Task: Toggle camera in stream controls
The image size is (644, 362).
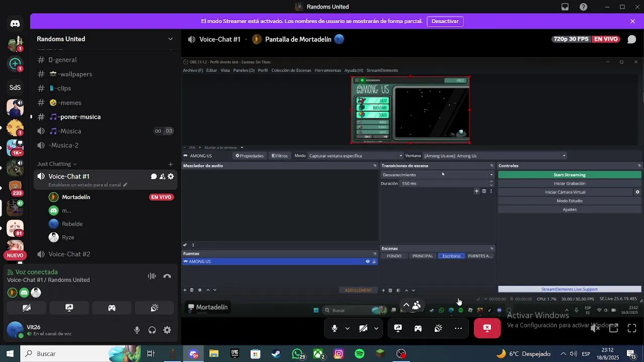Action: tap(363, 328)
